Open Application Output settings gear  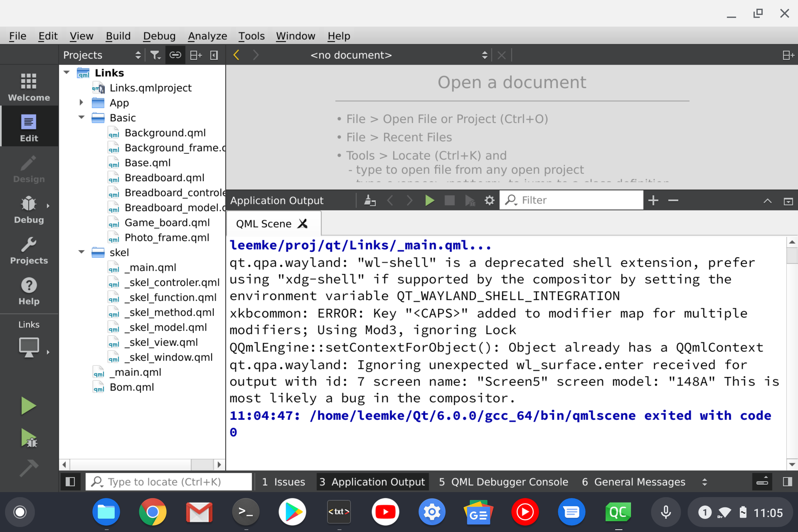pyautogui.click(x=489, y=200)
